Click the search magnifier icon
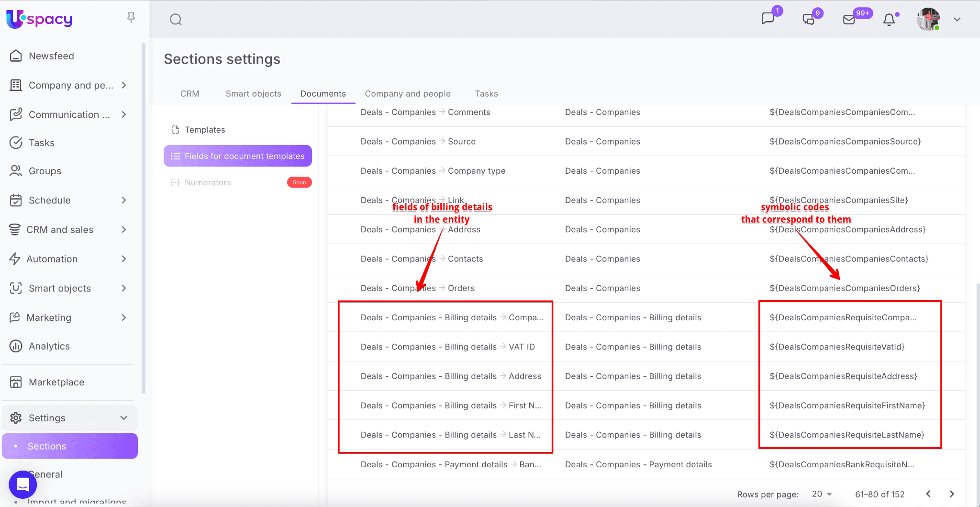Image resolution: width=980 pixels, height=507 pixels. (x=176, y=20)
